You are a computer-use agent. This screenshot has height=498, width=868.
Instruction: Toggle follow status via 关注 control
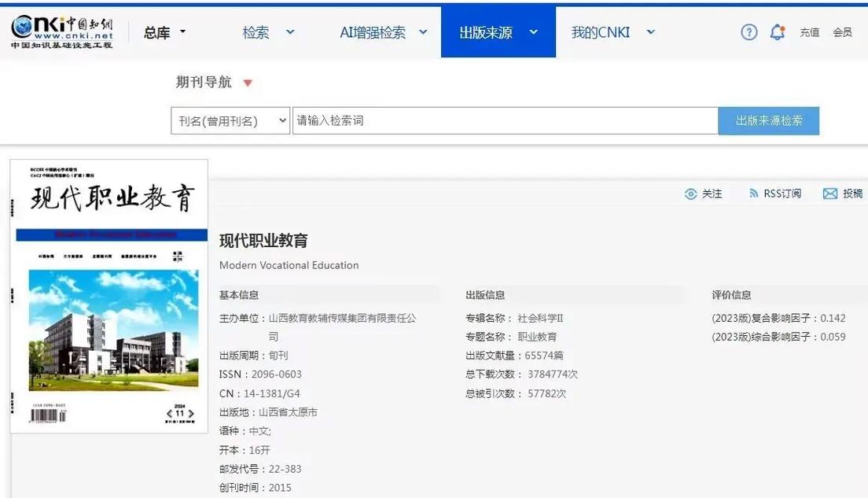point(703,194)
